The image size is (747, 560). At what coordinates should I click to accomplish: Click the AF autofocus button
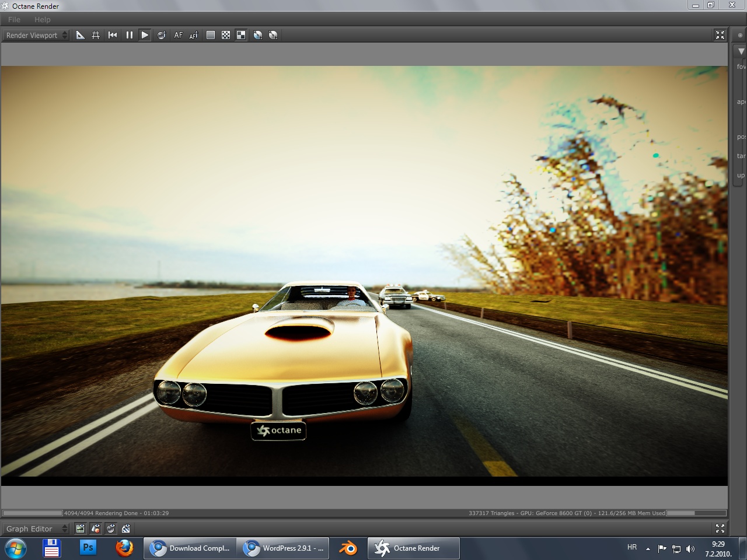(178, 35)
